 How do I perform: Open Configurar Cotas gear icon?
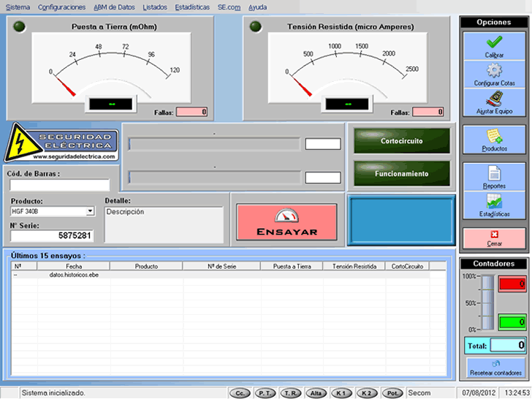[494, 71]
